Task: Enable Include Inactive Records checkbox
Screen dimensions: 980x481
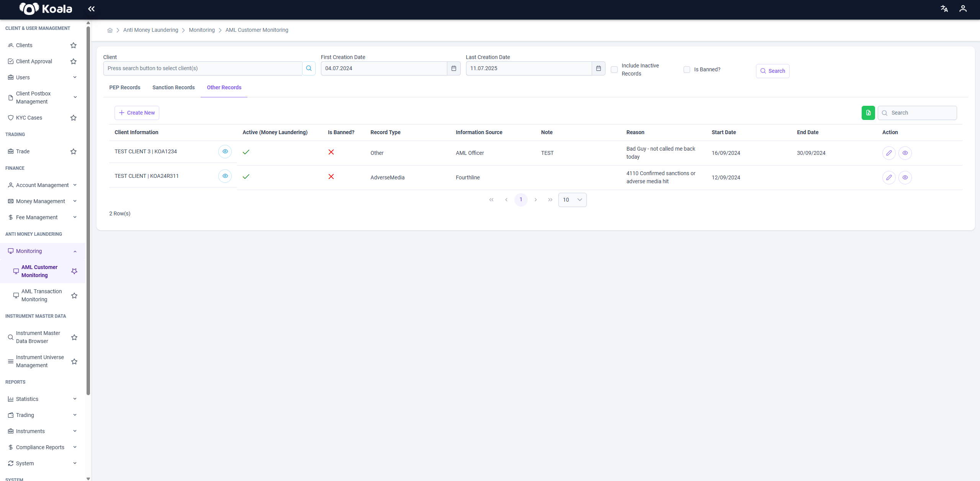Action: 614,69
